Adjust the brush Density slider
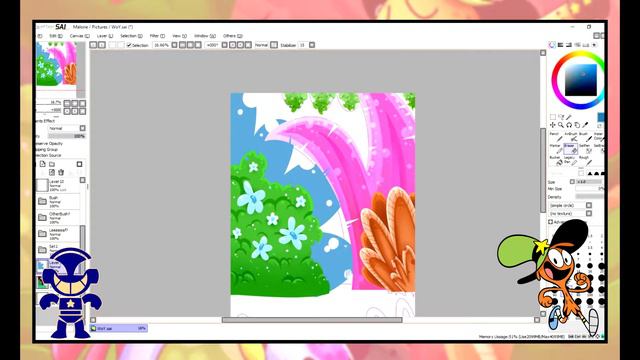The height and width of the screenshot is (360, 640). (x=589, y=197)
